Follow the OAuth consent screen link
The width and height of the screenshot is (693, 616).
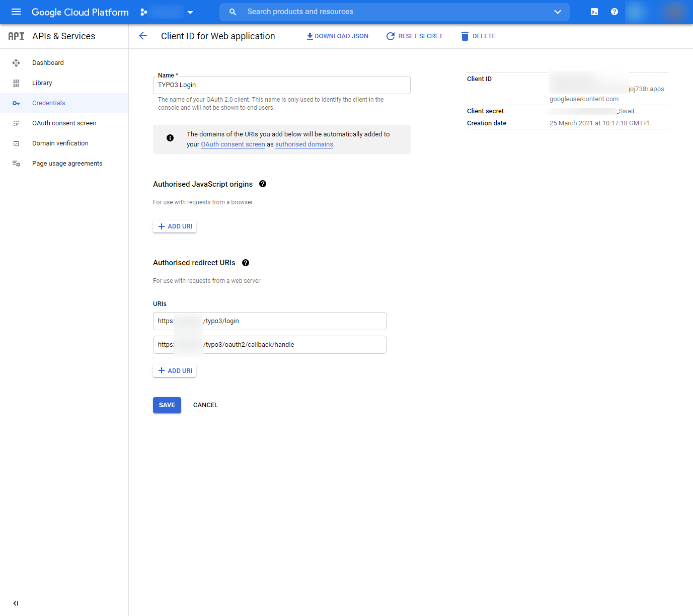(233, 144)
